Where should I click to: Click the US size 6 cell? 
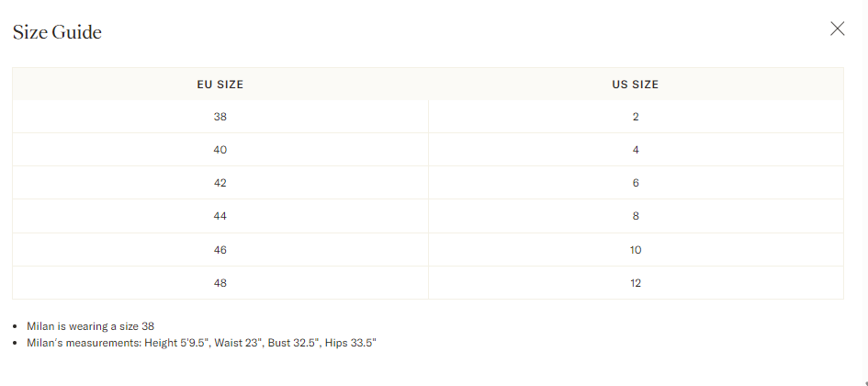tap(636, 183)
